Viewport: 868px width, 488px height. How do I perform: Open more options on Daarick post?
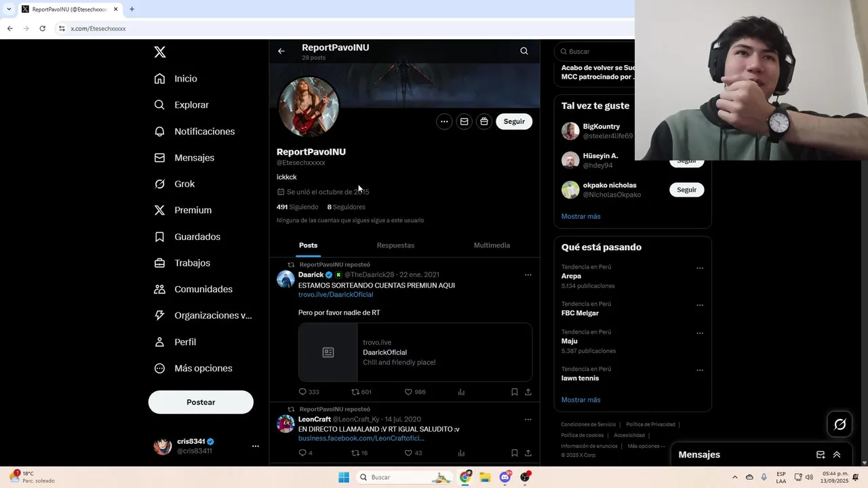(x=528, y=275)
